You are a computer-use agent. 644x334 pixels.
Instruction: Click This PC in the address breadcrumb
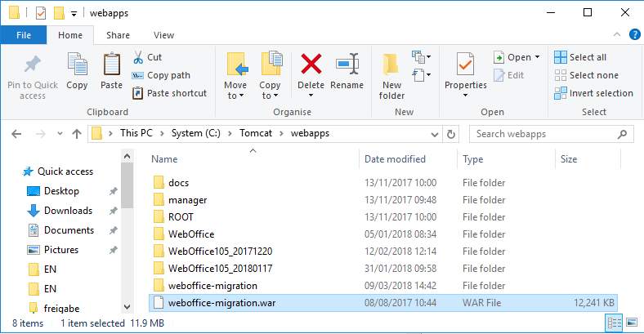click(136, 133)
